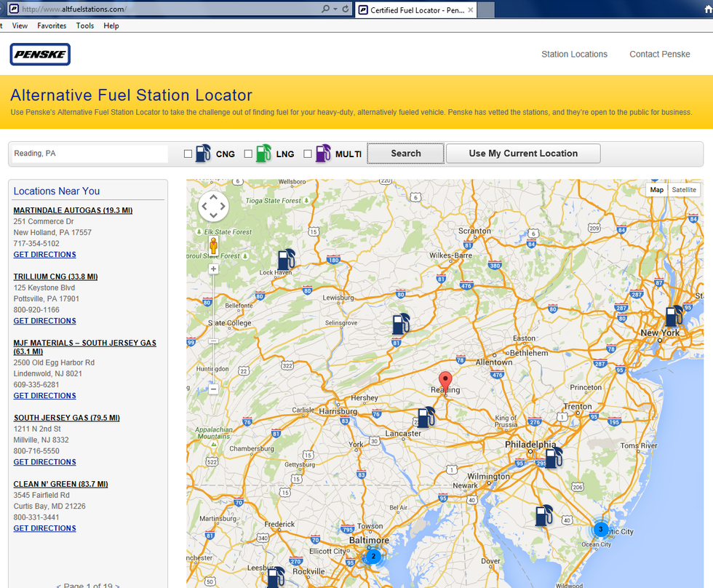Pick the Street View pegman icon
Screen dimensions: 713x588
214,245
